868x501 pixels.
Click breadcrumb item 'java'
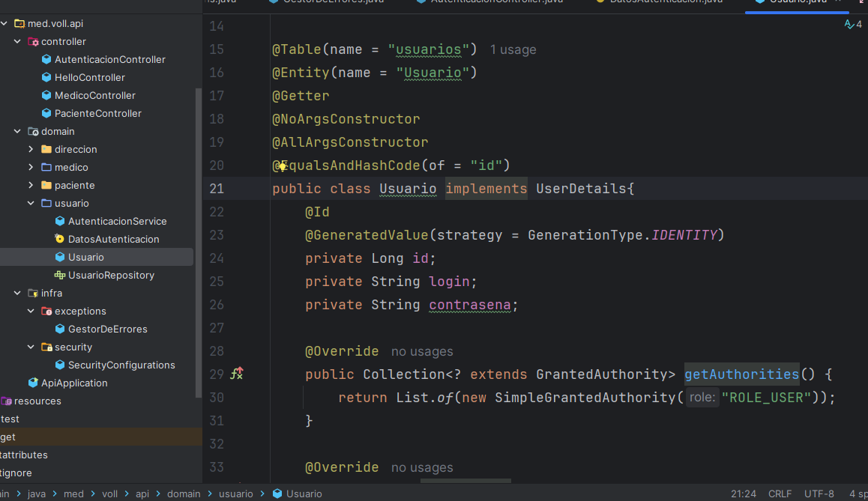click(37, 494)
